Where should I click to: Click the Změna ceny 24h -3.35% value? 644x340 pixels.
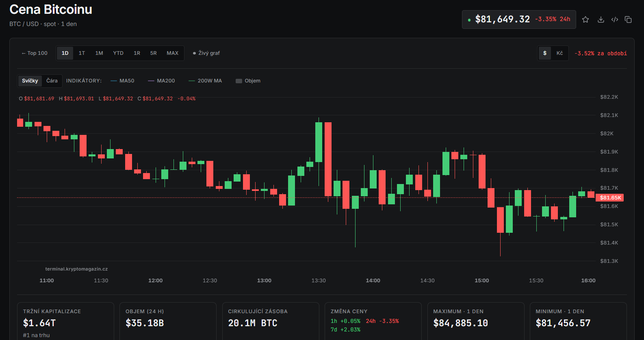(382, 321)
